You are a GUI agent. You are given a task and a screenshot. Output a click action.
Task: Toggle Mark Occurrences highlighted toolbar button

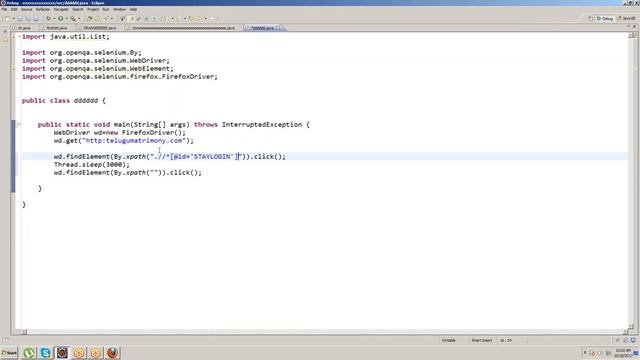pos(131,18)
